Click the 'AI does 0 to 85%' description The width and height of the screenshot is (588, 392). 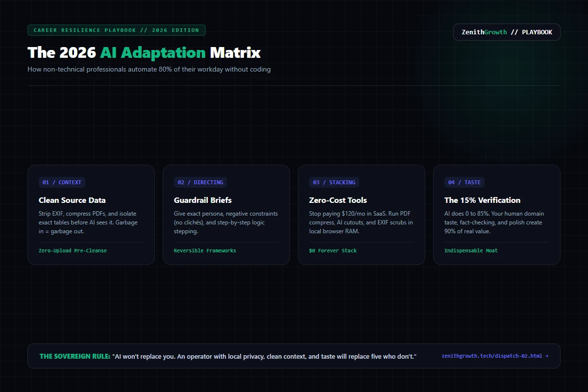click(x=495, y=222)
